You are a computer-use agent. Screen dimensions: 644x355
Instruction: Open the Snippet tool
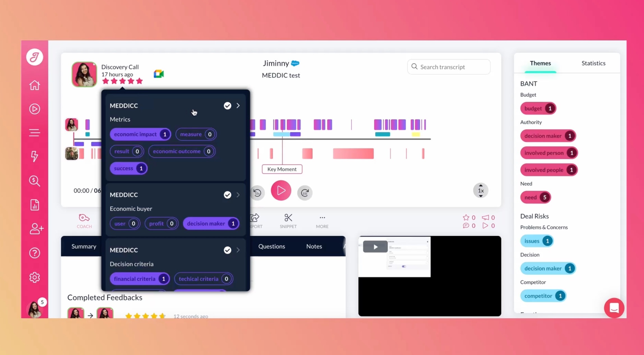(x=288, y=220)
